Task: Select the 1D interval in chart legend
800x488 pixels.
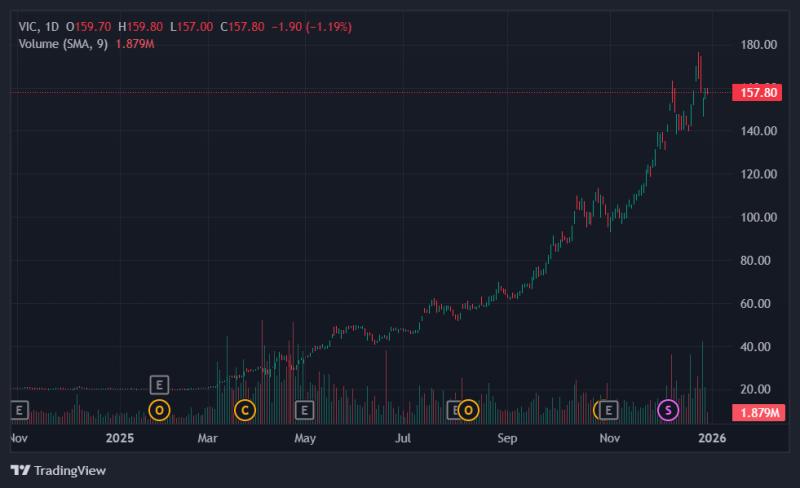Action: 52,27
